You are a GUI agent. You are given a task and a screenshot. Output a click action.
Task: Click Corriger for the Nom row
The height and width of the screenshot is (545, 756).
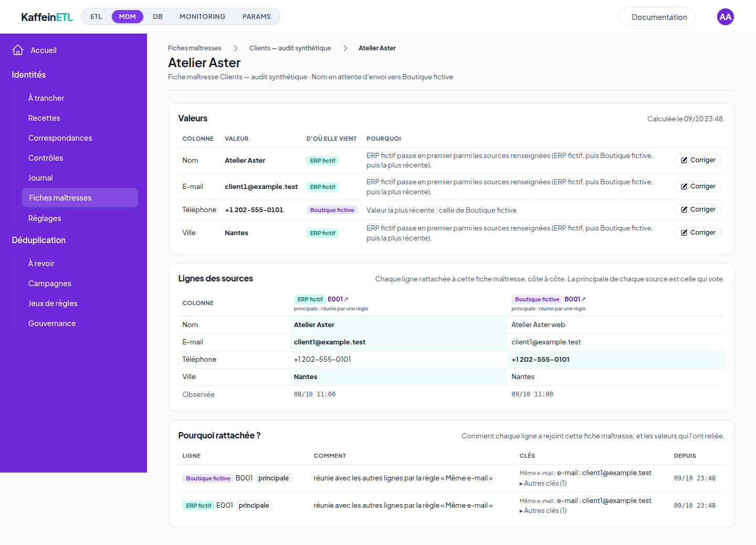pos(698,160)
